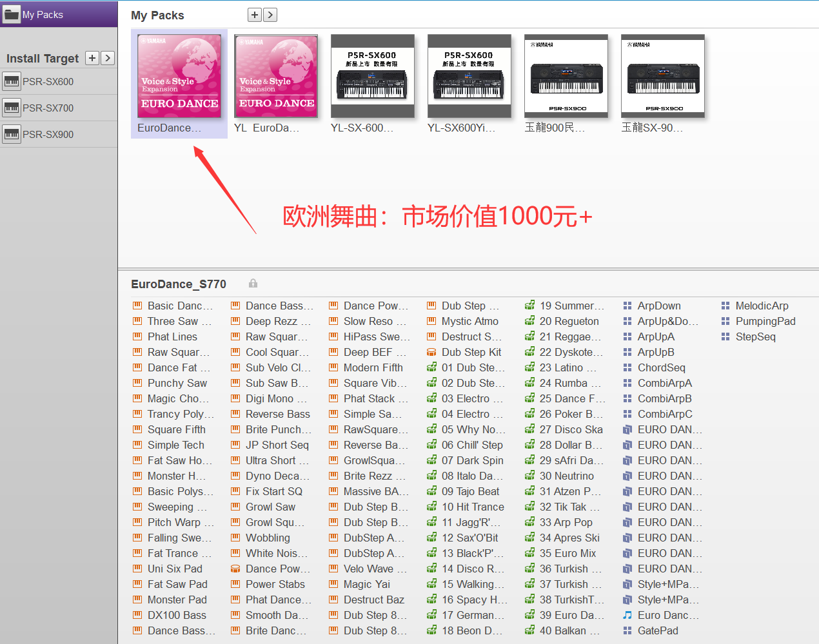The image size is (819, 644).
Task: Click the multipad icon for PumpingPad
Action: coord(725,321)
